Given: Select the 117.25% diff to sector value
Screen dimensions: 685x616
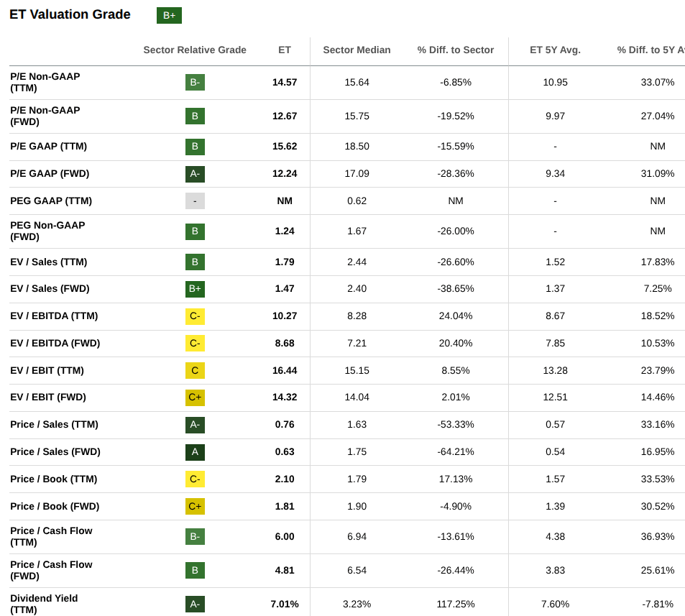Looking at the screenshot, I should [456, 604].
